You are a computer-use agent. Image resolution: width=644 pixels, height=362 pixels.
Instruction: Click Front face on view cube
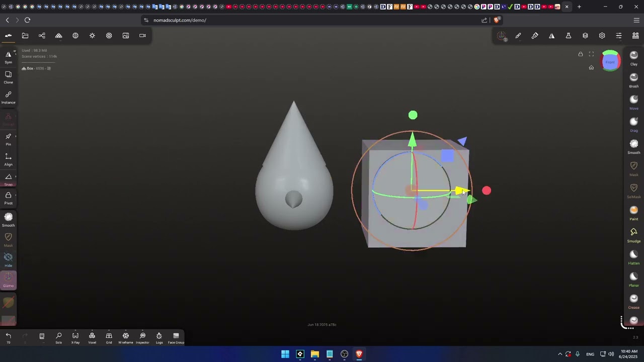click(610, 62)
